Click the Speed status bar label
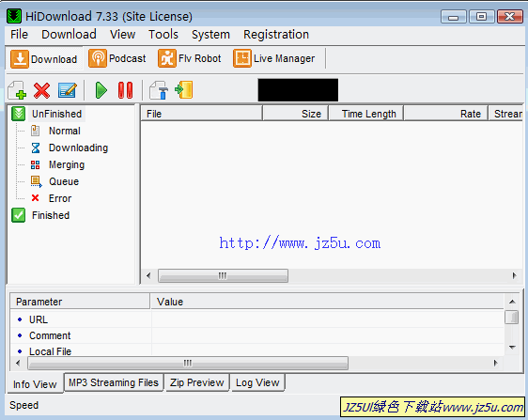This screenshot has width=528, height=420. 23,405
